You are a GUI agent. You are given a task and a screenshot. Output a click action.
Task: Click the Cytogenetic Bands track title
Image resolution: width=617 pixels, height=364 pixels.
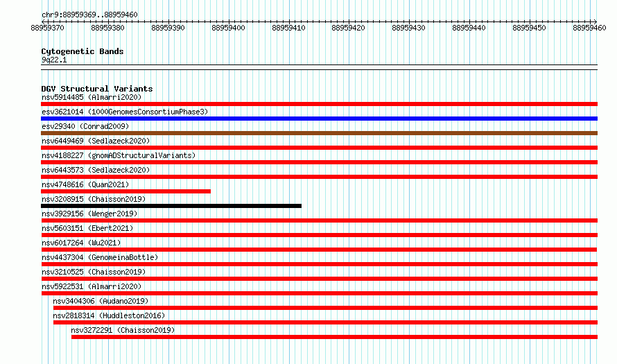tap(82, 51)
